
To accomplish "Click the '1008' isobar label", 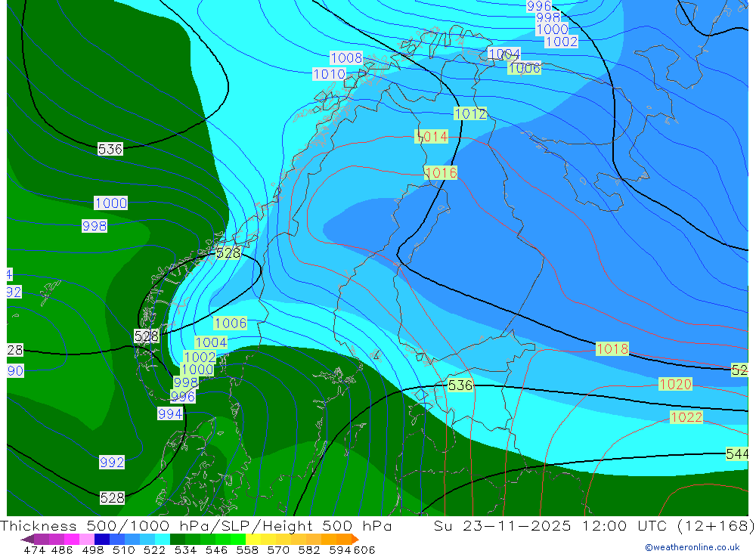I will coord(346,58).
